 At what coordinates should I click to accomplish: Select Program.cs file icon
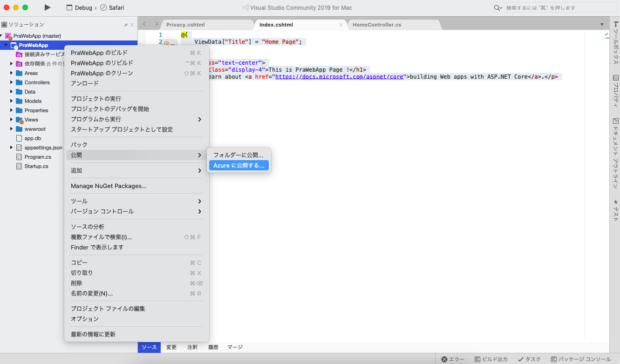pos(19,157)
